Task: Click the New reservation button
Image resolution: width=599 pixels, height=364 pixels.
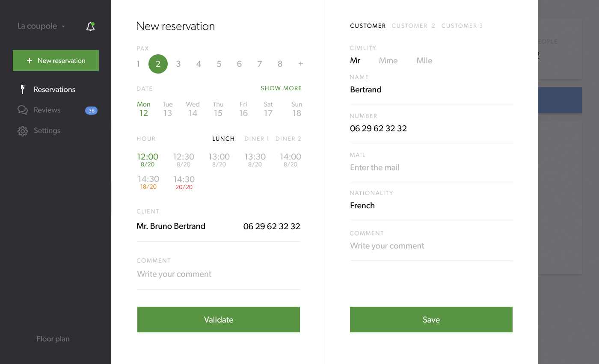Action: pyautogui.click(x=56, y=61)
